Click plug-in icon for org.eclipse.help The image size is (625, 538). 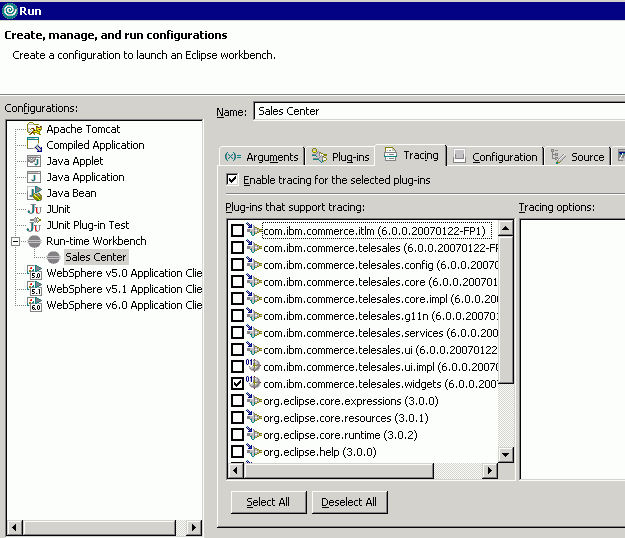point(254,451)
